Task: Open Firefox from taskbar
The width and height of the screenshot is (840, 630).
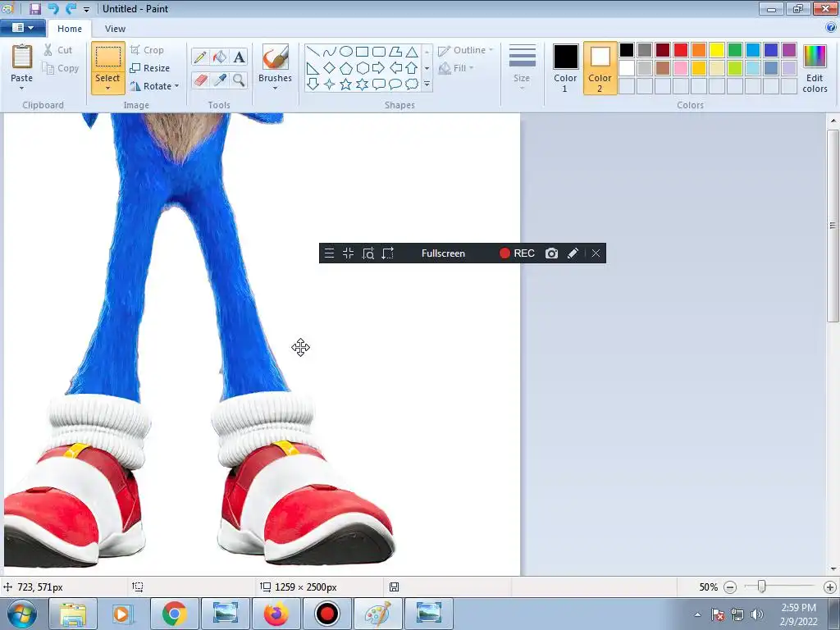Action: pyautogui.click(x=276, y=614)
